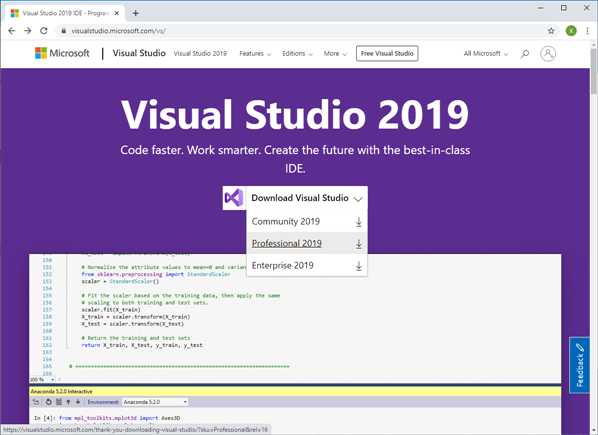Open the search magnifier icon
This screenshot has height=435, width=598.
[x=525, y=54]
